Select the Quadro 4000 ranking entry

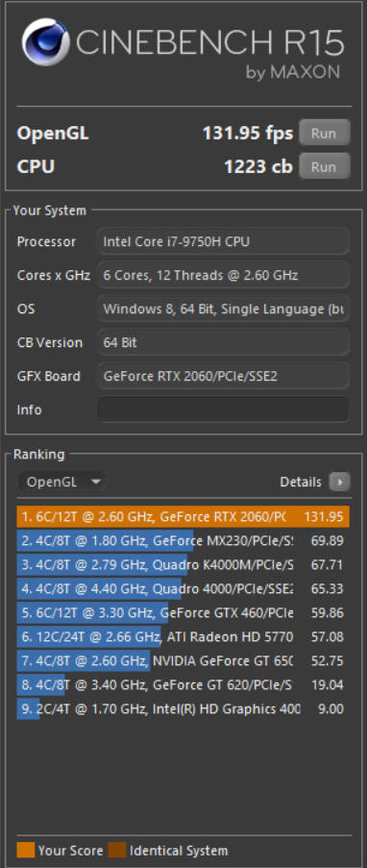coord(183,588)
